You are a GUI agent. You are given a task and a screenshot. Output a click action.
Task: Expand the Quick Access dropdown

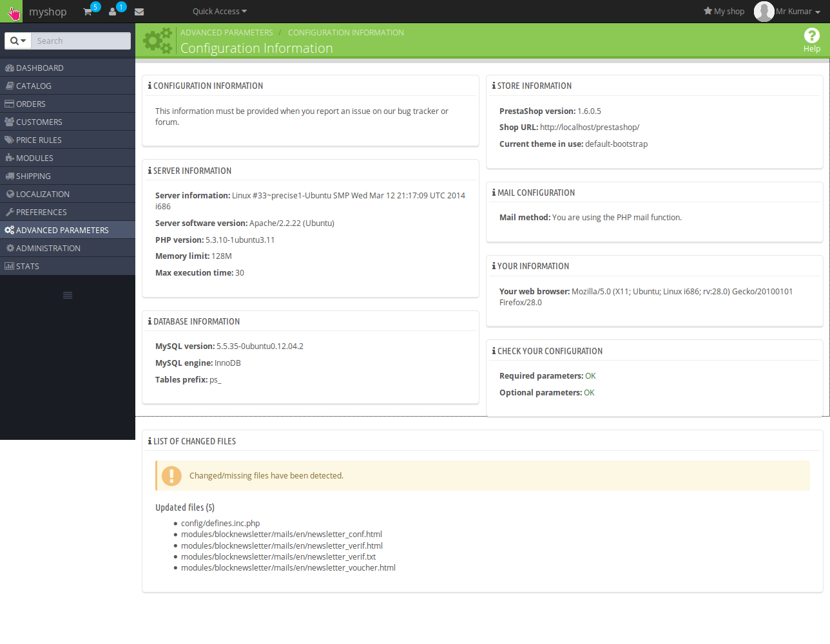[x=219, y=12]
